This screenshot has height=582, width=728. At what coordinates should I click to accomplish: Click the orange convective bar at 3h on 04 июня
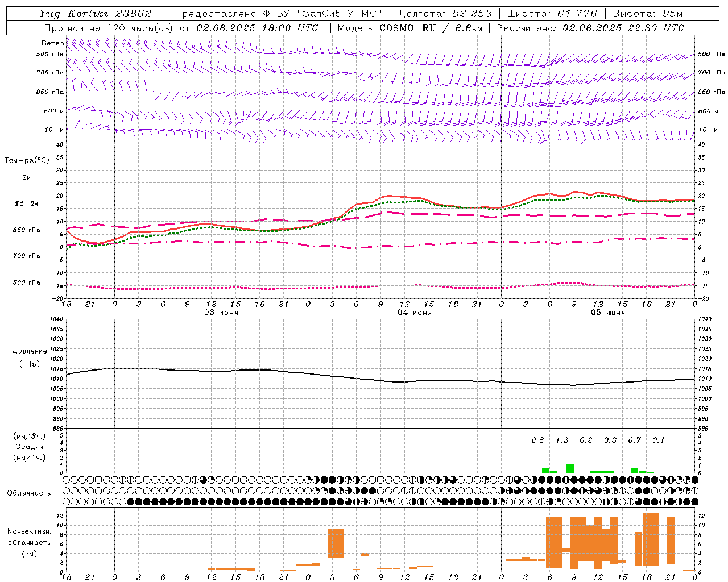(x=336, y=543)
